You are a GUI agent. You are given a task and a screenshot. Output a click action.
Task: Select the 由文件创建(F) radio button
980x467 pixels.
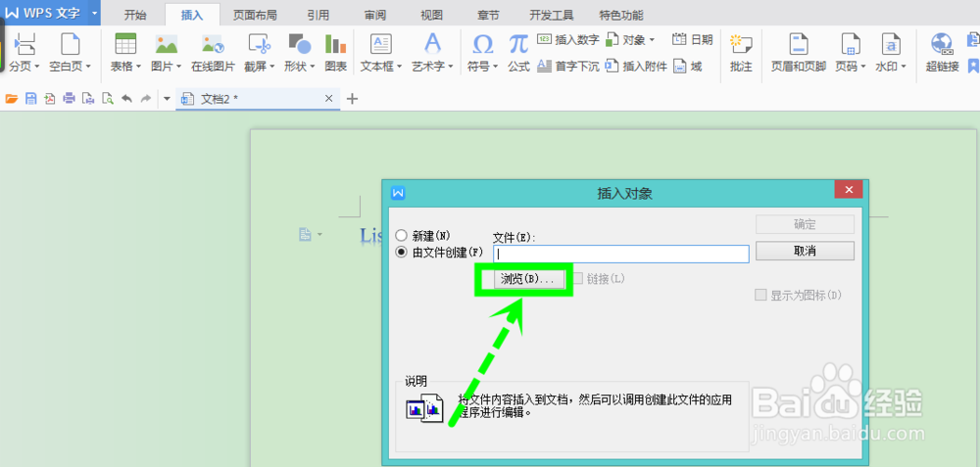pyautogui.click(x=402, y=252)
